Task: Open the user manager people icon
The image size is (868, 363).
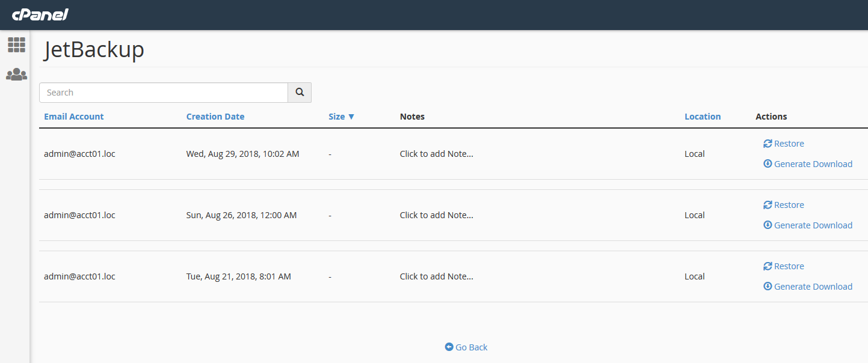Action: 16,75
